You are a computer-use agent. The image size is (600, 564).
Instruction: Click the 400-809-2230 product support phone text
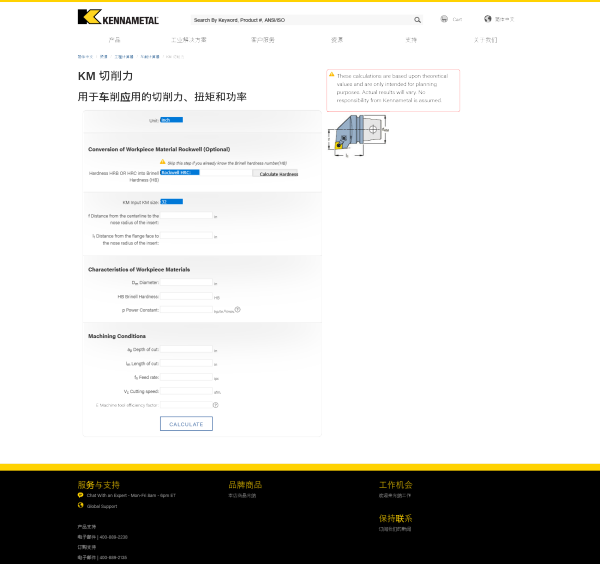[x=113, y=537]
